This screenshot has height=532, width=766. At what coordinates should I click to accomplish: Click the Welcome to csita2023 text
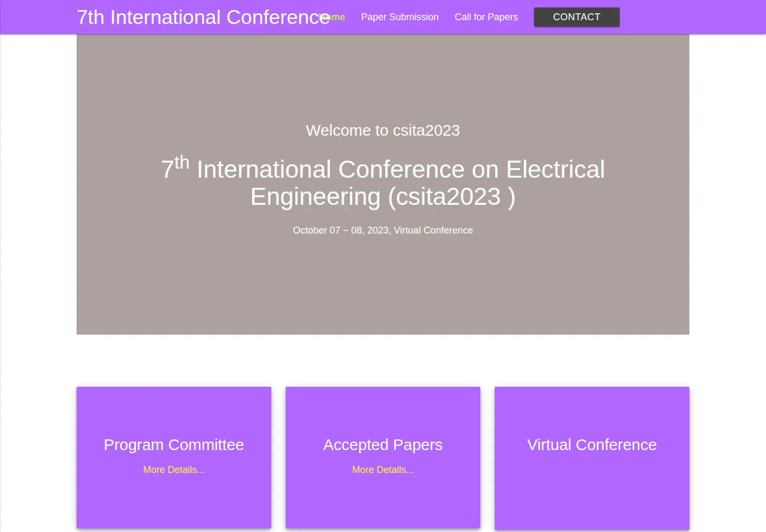(x=383, y=130)
